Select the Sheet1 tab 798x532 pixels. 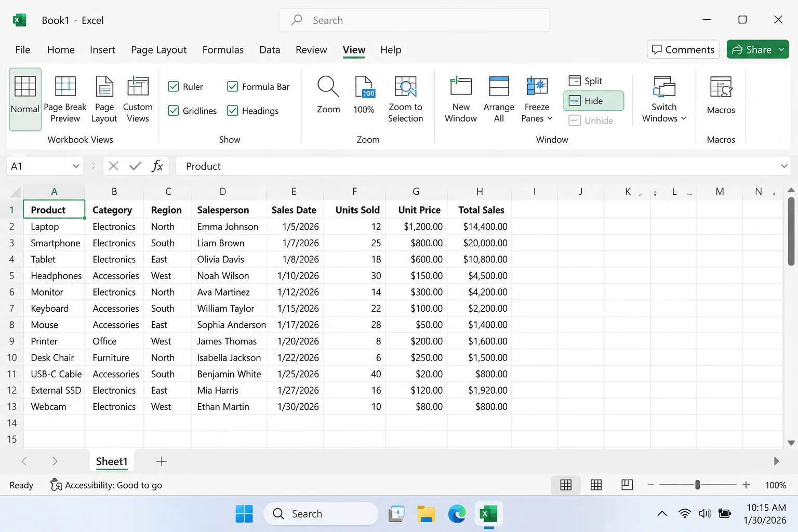coord(112,461)
